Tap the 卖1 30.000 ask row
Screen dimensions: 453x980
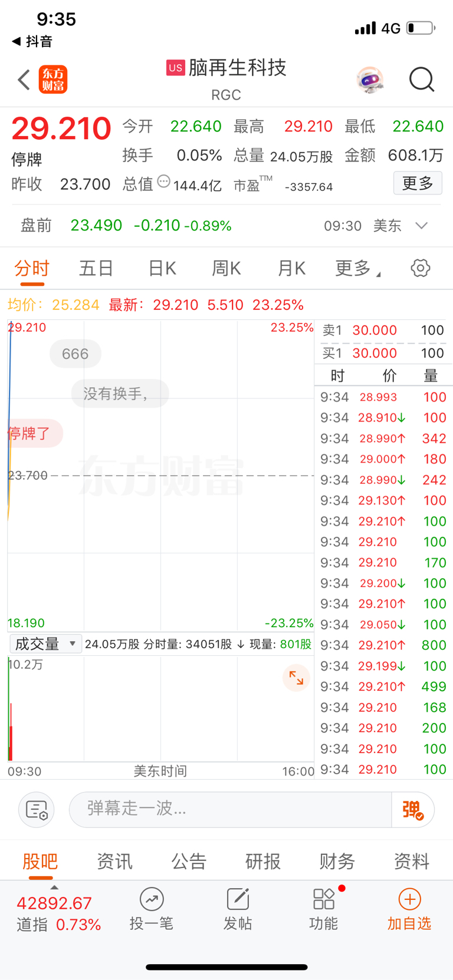pyautogui.click(x=383, y=330)
